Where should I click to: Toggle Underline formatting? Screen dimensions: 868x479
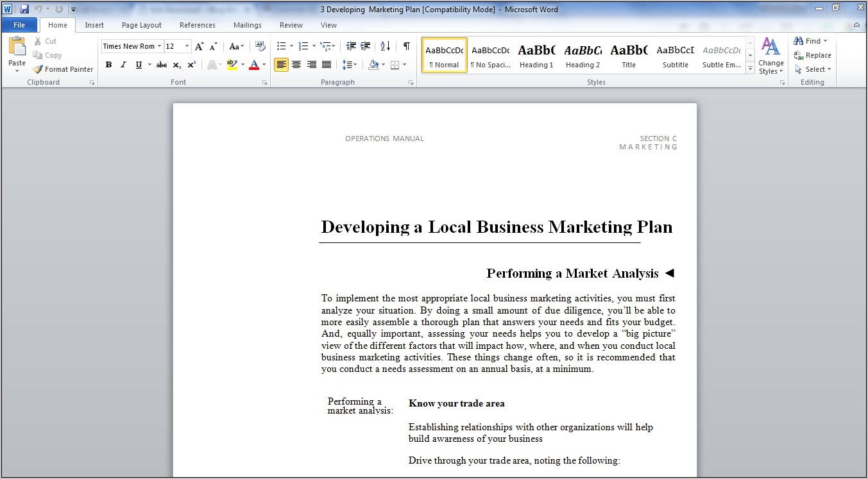(139, 65)
